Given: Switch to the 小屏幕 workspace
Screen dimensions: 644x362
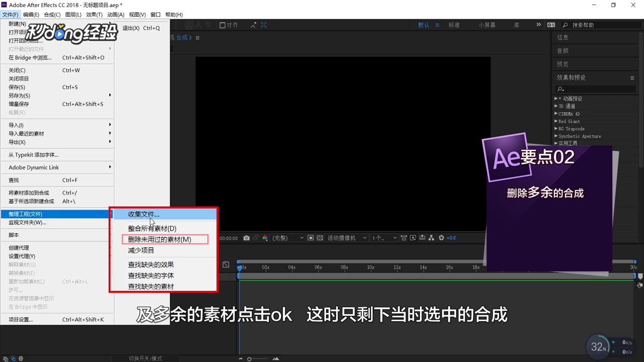Looking at the screenshot, I should pyautogui.click(x=487, y=25).
